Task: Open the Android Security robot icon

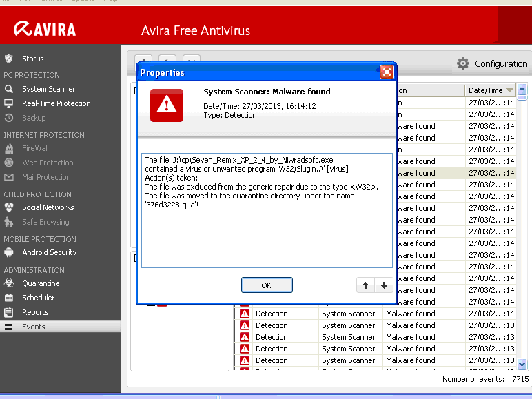Action: 9,252
